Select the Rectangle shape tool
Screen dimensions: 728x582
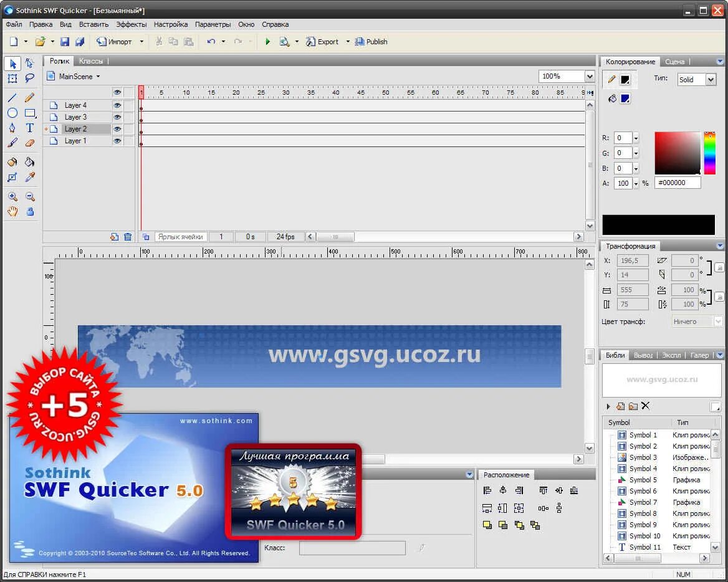30,113
